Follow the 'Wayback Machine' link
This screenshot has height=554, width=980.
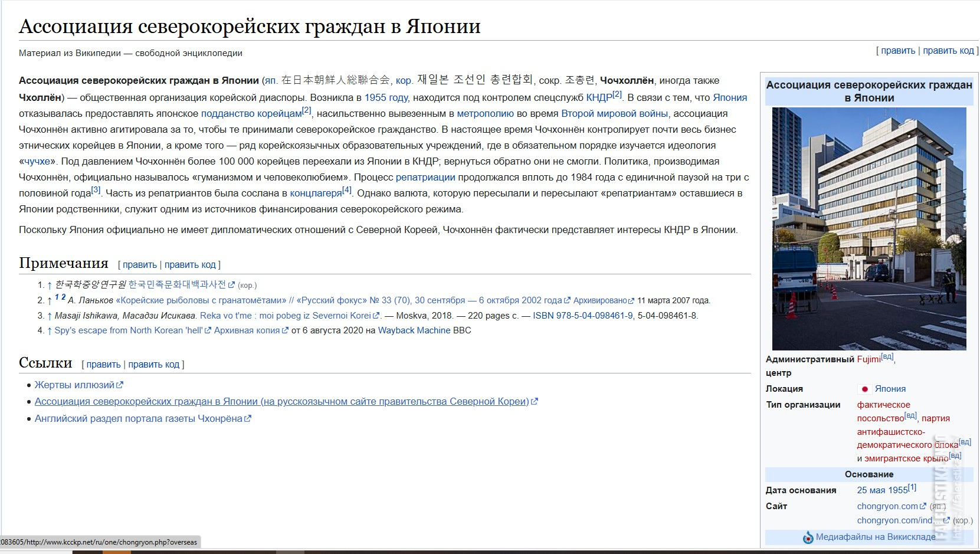(x=414, y=330)
